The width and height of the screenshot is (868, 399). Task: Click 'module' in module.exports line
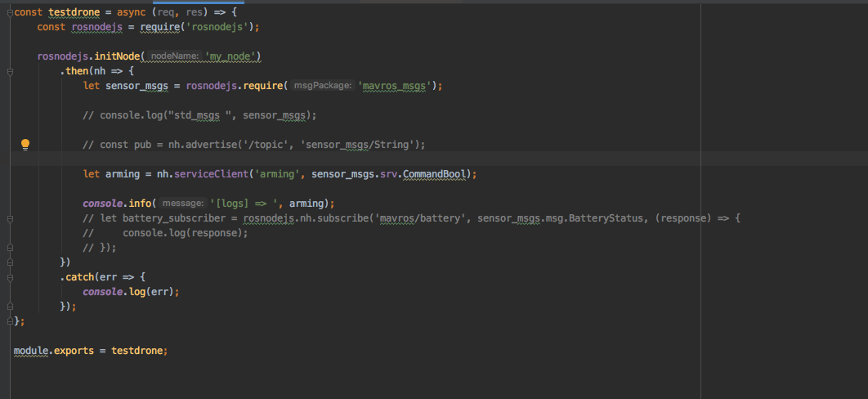[31, 351]
